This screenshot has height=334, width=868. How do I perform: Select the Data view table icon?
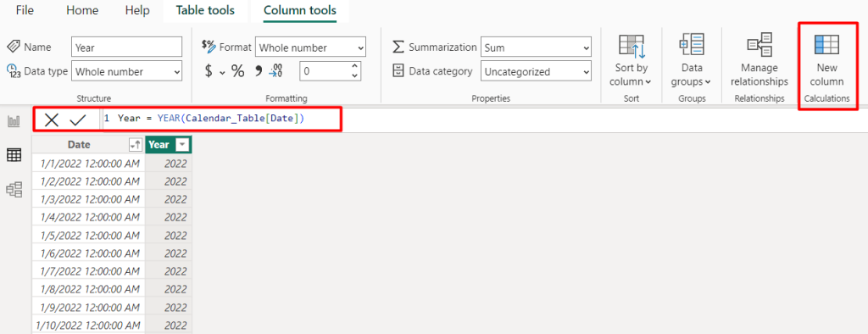tap(14, 156)
